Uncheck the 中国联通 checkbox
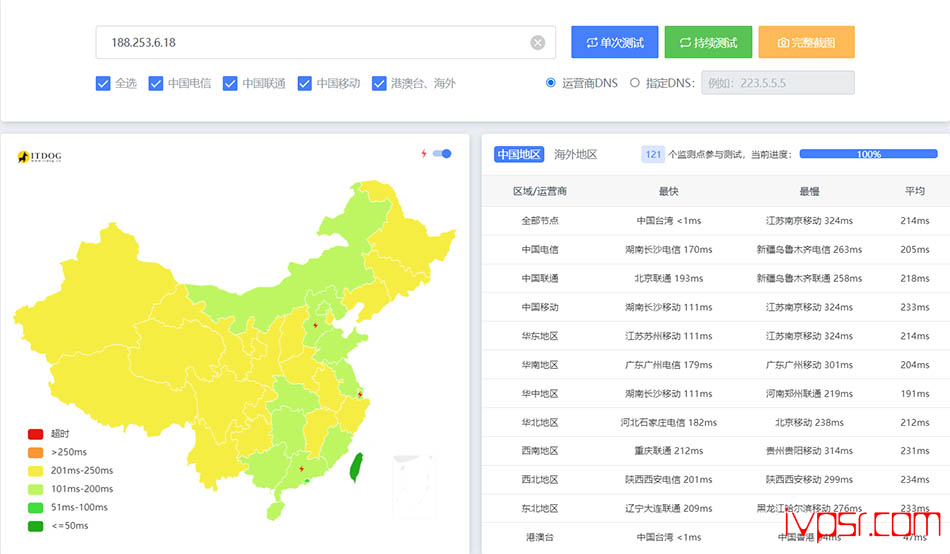The image size is (950, 554). 230,83
